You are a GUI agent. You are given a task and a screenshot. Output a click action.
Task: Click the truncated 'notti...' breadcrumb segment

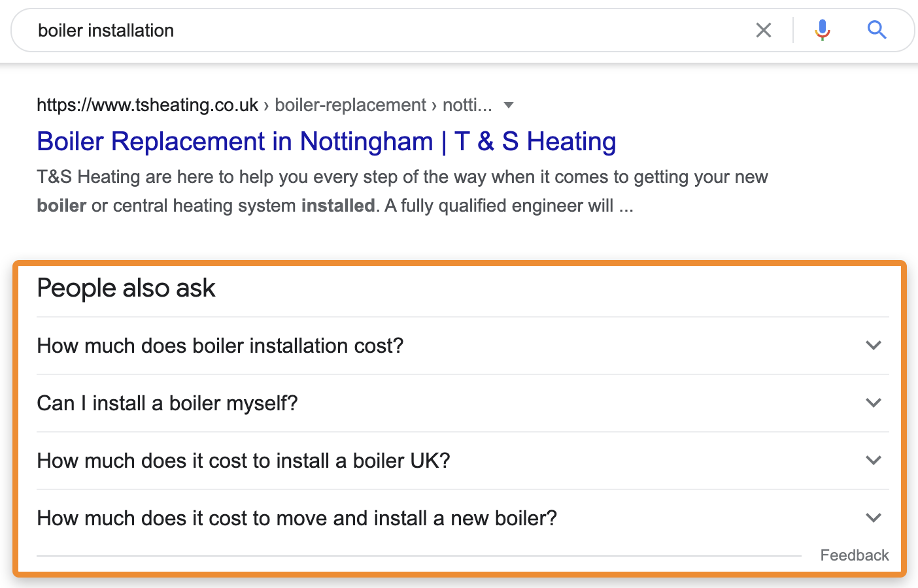pyautogui.click(x=467, y=105)
